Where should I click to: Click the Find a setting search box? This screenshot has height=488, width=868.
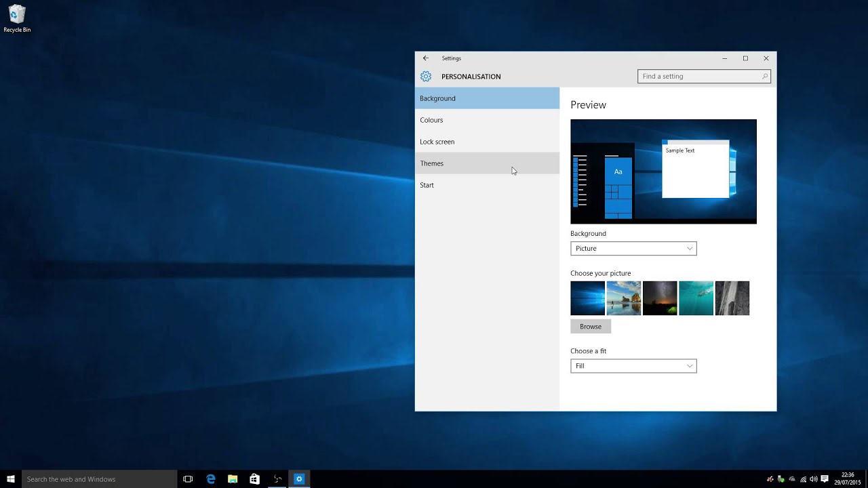point(704,77)
